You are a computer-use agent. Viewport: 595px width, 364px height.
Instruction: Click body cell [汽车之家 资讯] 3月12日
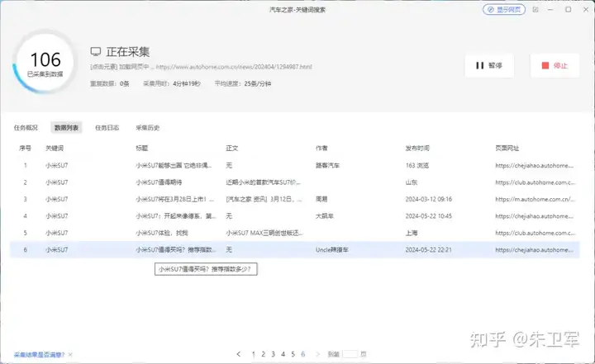(264, 200)
